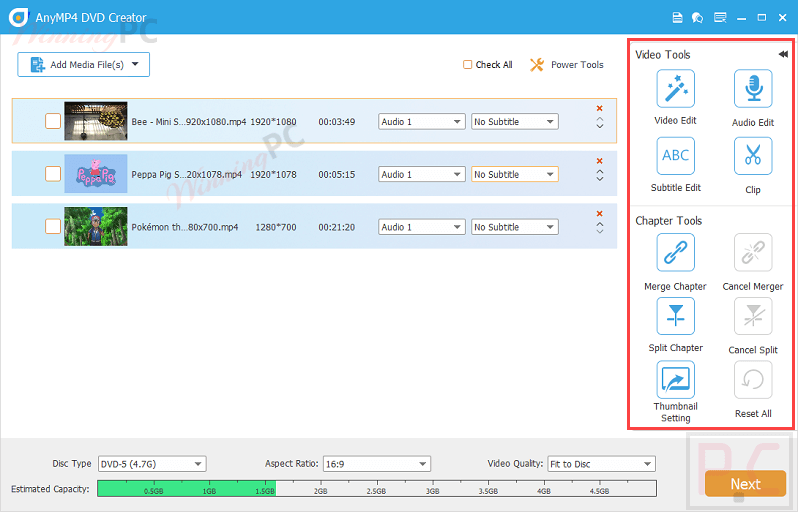The height and width of the screenshot is (512, 798).
Task: Collapse the Video Tools side panel
Action: [x=783, y=54]
